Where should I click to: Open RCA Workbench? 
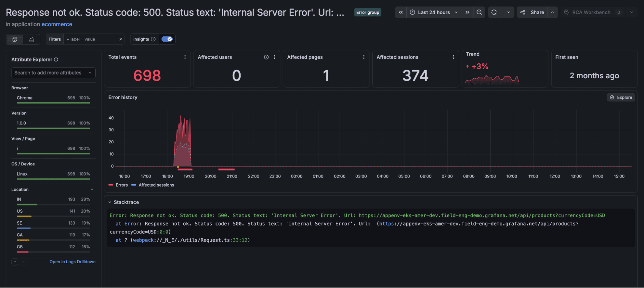[x=592, y=12]
